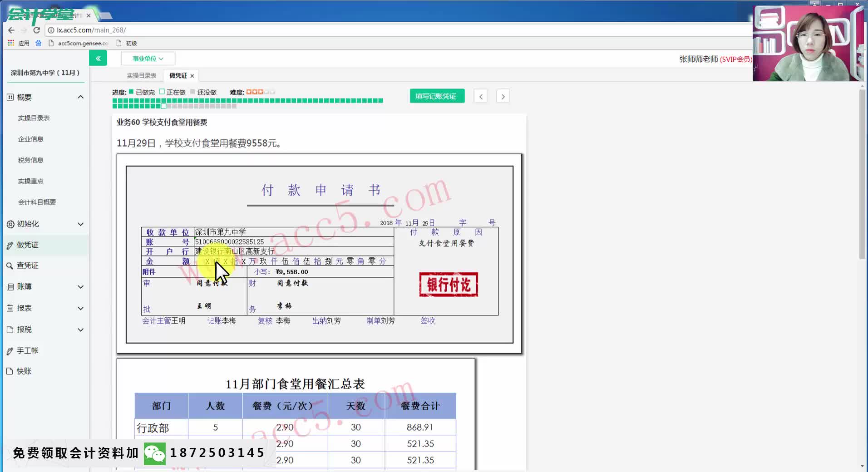Select the 概要 overview icon in sidebar
The height and width of the screenshot is (472, 868).
(x=10, y=97)
